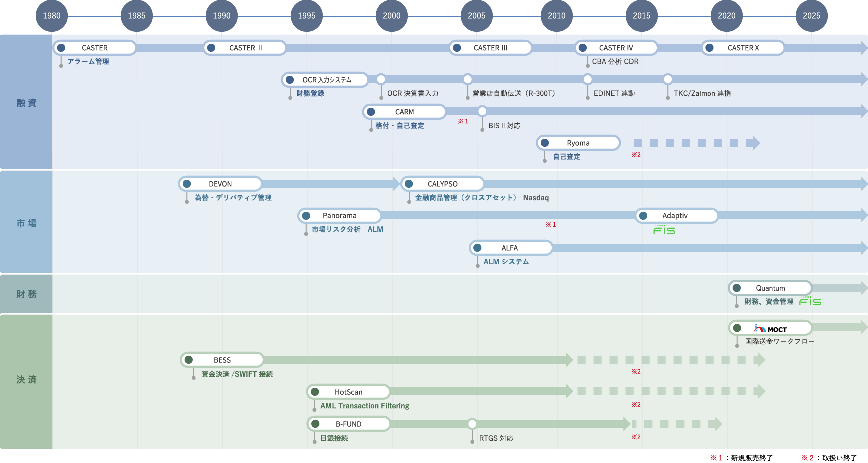Open the 決済 category tab
The image size is (868, 463).
[26, 380]
